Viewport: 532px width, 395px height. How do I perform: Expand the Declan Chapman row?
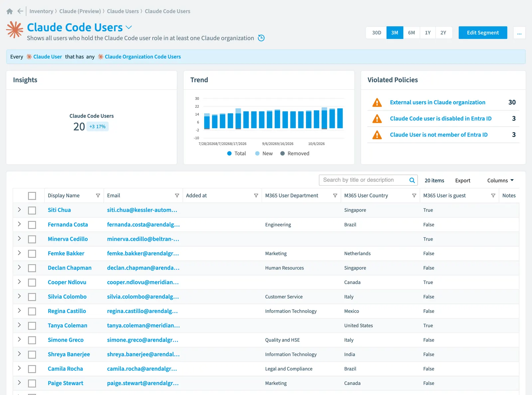(x=19, y=267)
